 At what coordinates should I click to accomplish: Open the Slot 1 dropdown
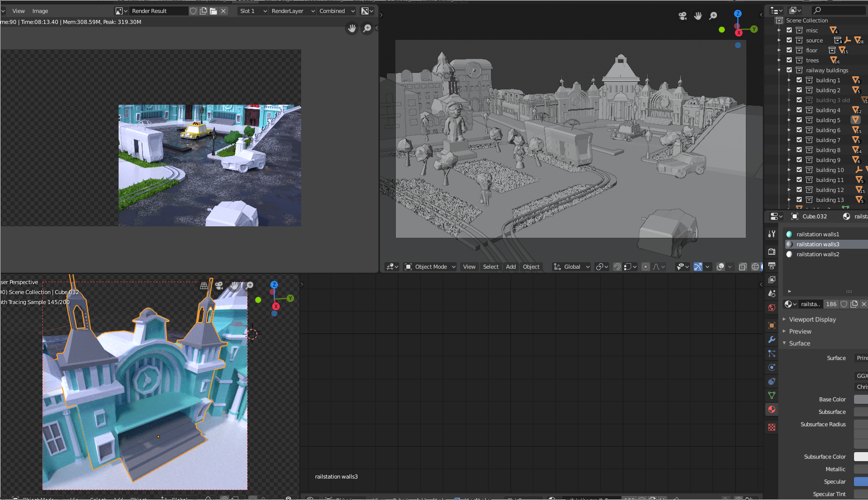[253, 11]
